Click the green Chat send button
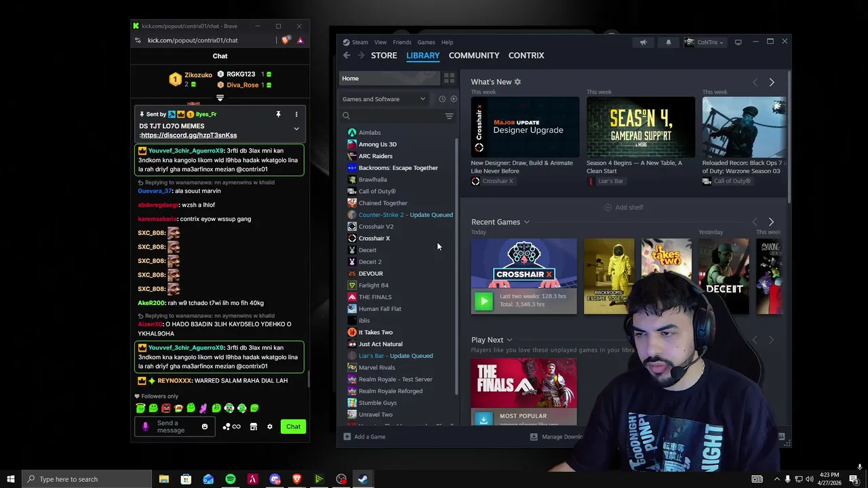Image resolution: width=868 pixels, height=488 pixels. pos(293,426)
